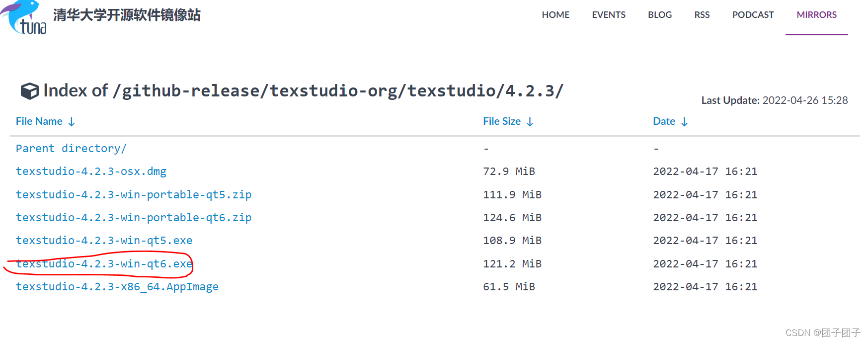The width and height of the screenshot is (868, 342).
Task: Click the Last Update 2022-04-26 15:28 text
Action: click(x=775, y=100)
